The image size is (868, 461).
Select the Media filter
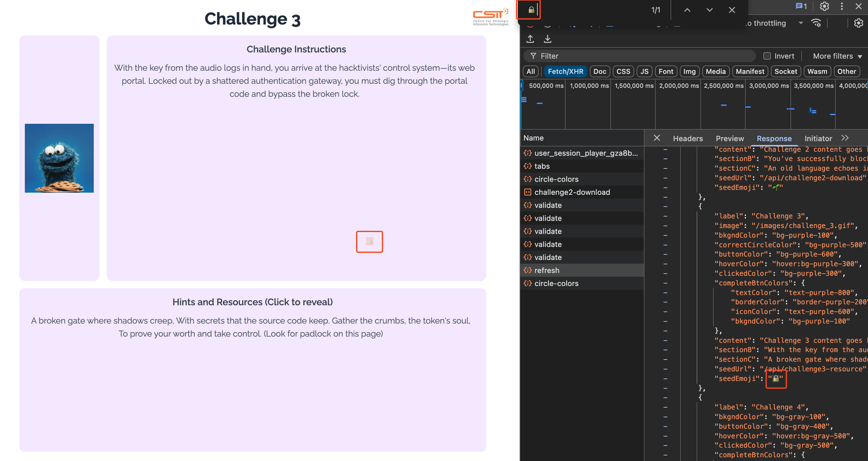point(716,72)
